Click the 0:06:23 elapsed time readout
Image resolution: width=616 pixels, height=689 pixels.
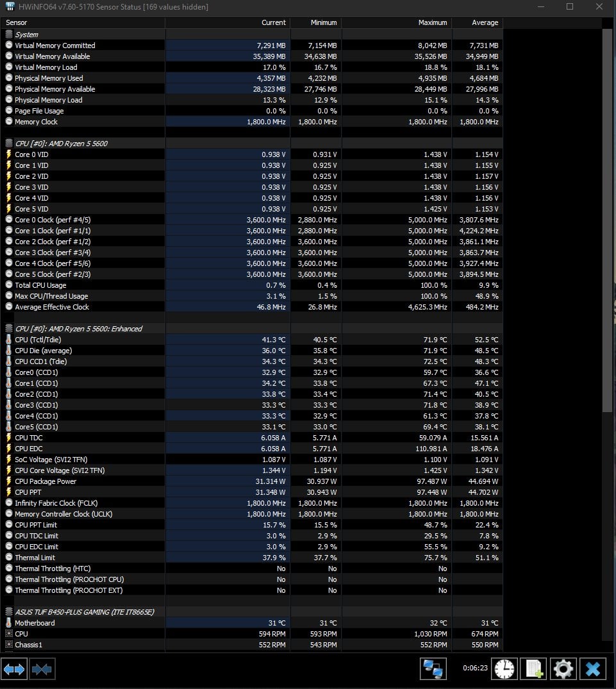click(475, 668)
